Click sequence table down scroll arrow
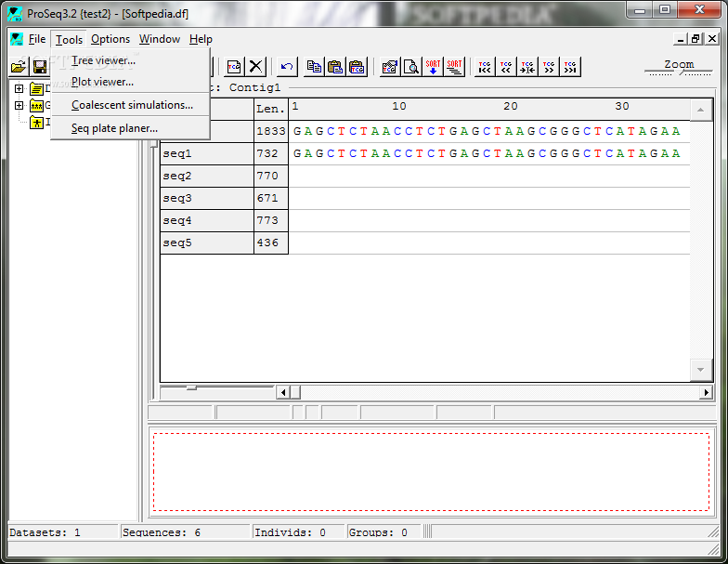The image size is (728, 564). tap(700, 370)
